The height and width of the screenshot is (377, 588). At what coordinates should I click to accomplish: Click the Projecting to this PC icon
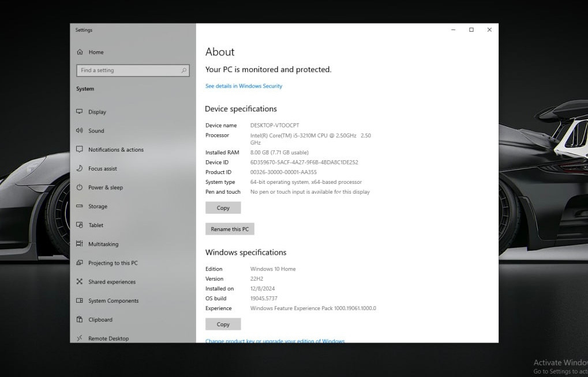[x=80, y=263]
